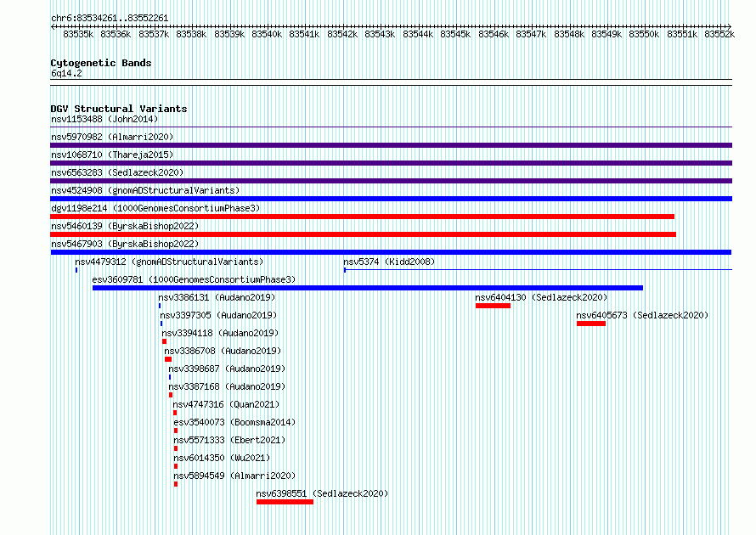Click the nsv6563283 purple bar
The height and width of the screenshot is (535, 756).
(x=391, y=181)
